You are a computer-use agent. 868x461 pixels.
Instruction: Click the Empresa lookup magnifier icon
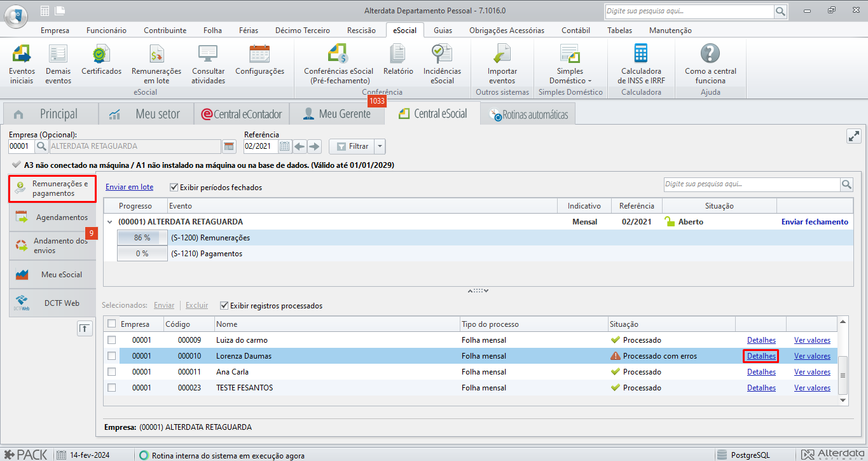tap(41, 147)
